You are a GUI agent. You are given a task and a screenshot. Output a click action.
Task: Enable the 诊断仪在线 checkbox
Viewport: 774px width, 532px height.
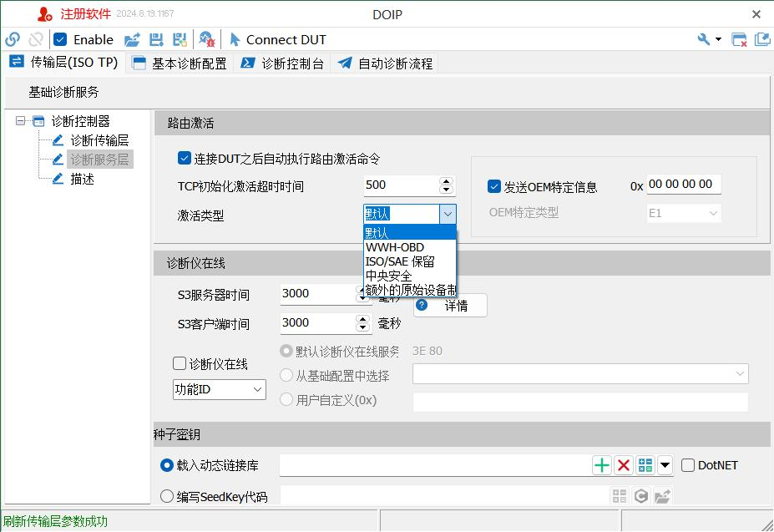point(180,363)
